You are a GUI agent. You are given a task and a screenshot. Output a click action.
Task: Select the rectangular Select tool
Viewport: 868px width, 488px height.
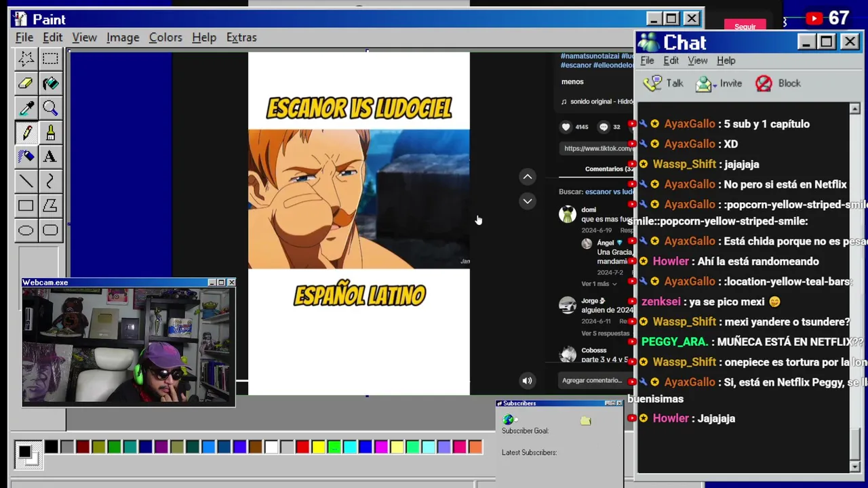[50, 59]
